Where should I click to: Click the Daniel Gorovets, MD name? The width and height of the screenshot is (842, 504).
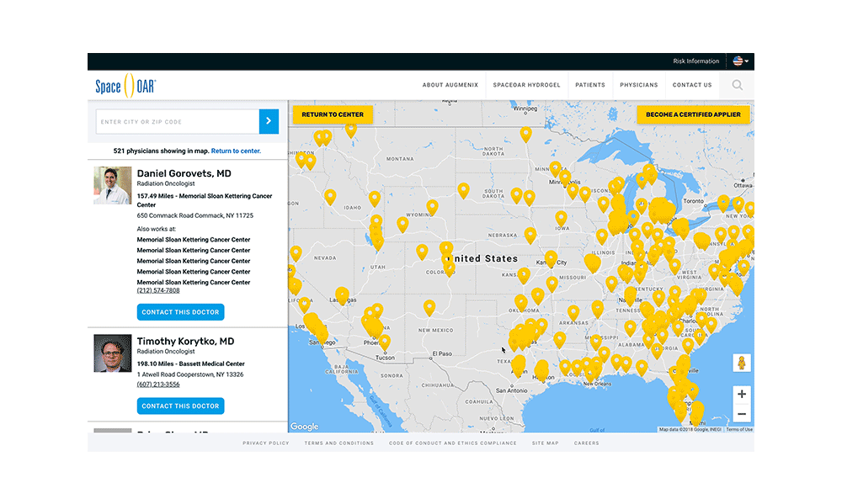[184, 173]
